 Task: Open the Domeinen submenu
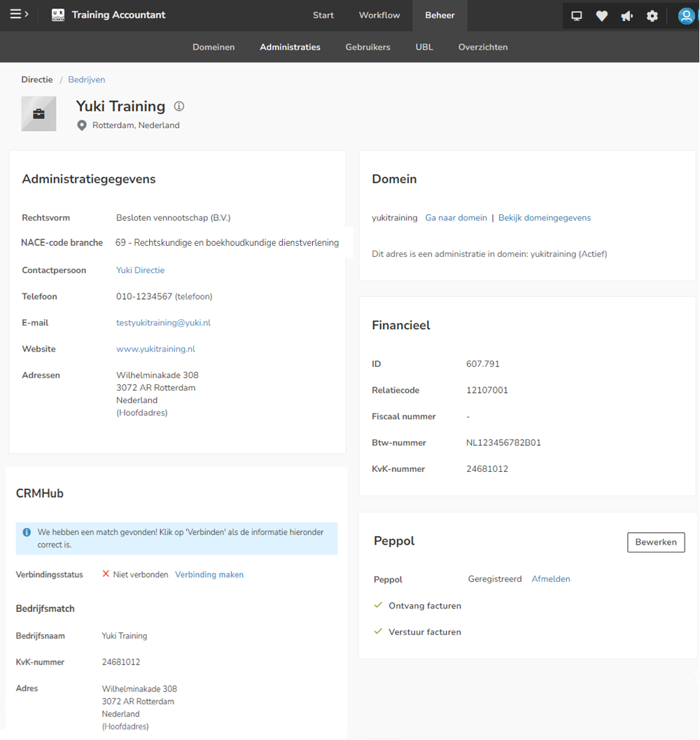coord(213,47)
